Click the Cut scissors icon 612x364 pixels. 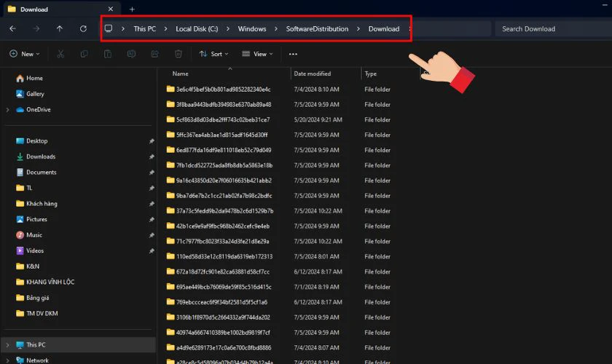point(60,54)
